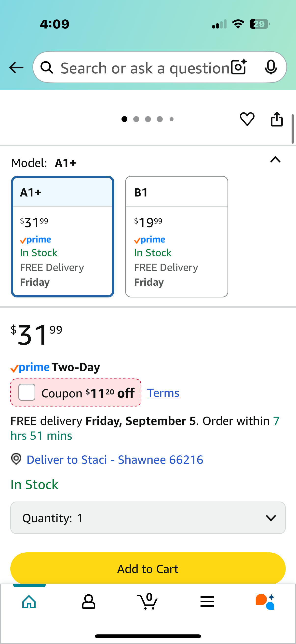The height and width of the screenshot is (644, 296).
Task: Open the account profile tab
Action: 88,602
